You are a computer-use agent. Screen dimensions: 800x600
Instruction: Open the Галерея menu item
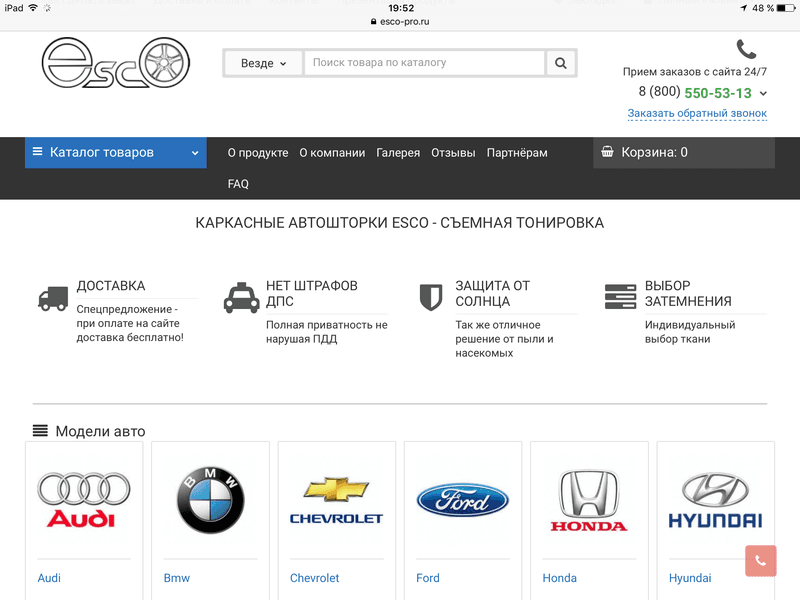398,153
